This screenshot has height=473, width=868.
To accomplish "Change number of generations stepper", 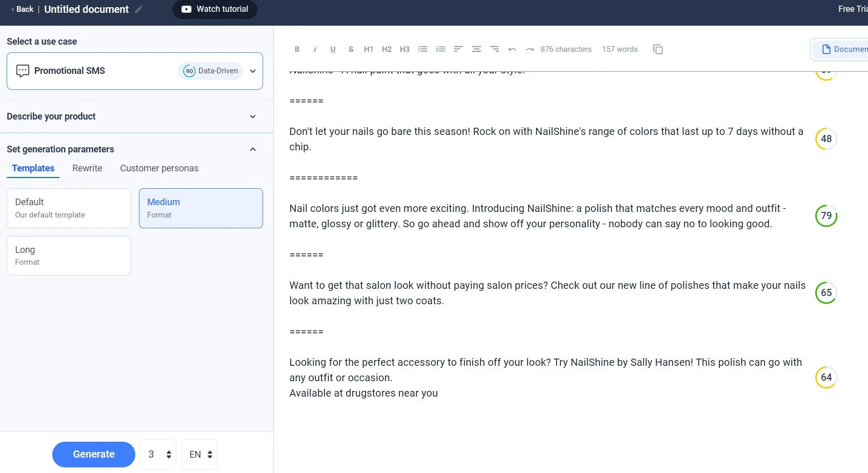I will point(169,455).
